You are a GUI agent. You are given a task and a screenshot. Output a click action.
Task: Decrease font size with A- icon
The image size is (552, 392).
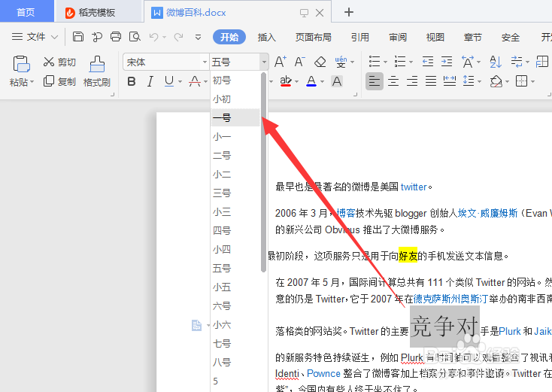pos(299,62)
